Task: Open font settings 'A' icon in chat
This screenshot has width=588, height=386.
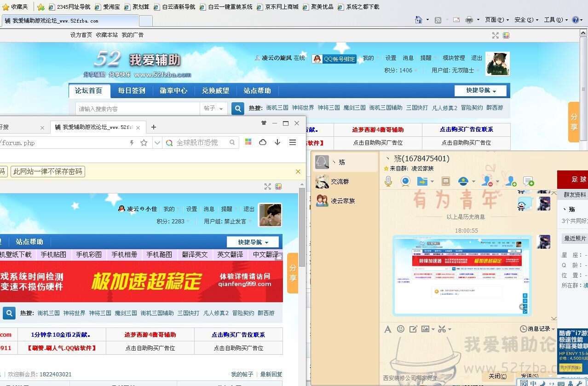Action: coord(388,329)
